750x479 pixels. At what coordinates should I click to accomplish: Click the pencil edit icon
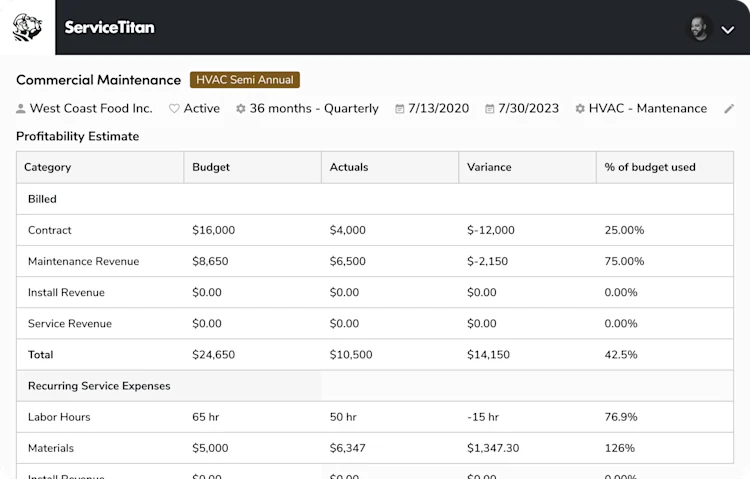pos(728,109)
